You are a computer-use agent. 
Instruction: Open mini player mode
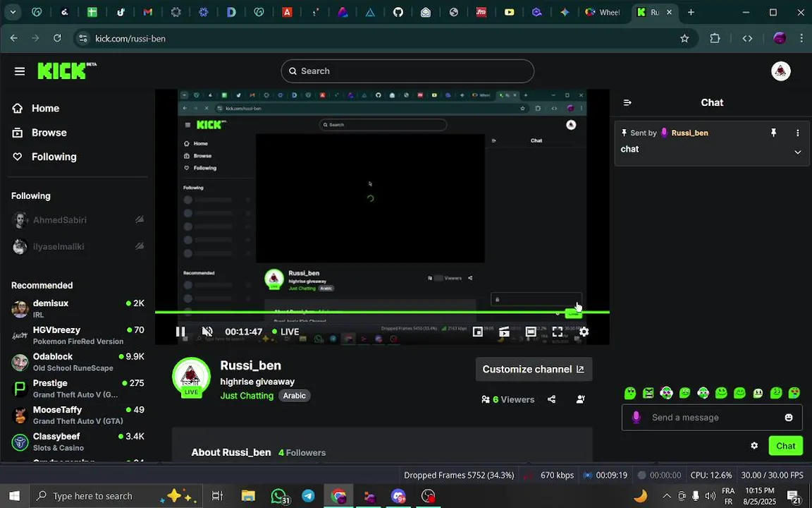(477, 332)
